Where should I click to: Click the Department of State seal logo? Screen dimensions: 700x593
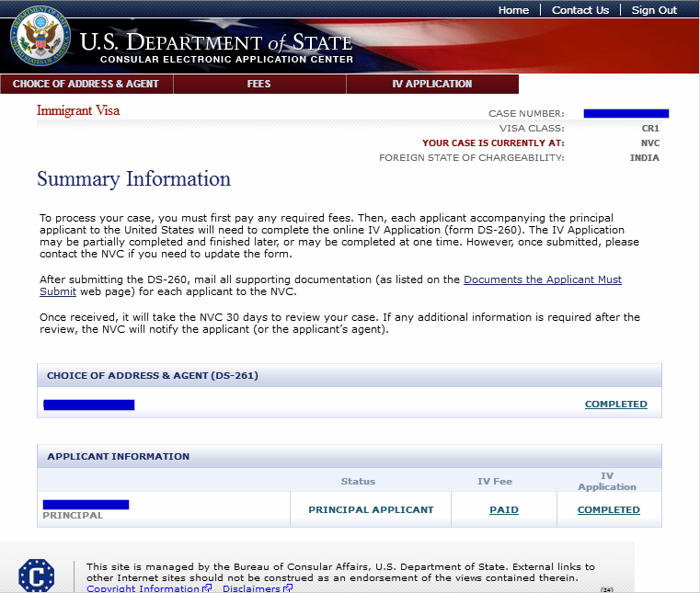click(x=40, y=36)
